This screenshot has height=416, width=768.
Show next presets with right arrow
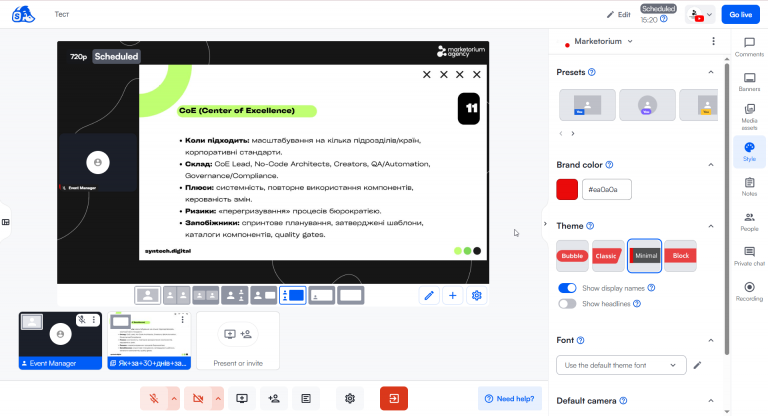click(573, 133)
